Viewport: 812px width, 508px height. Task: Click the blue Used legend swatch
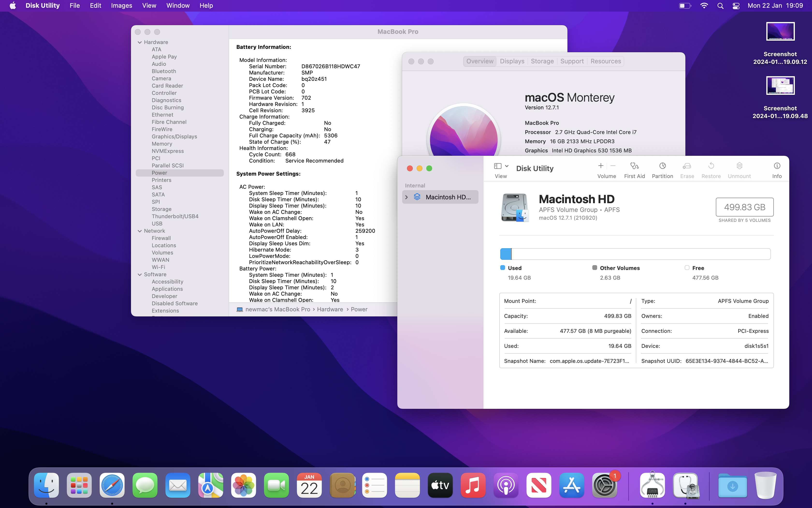click(x=503, y=268)
